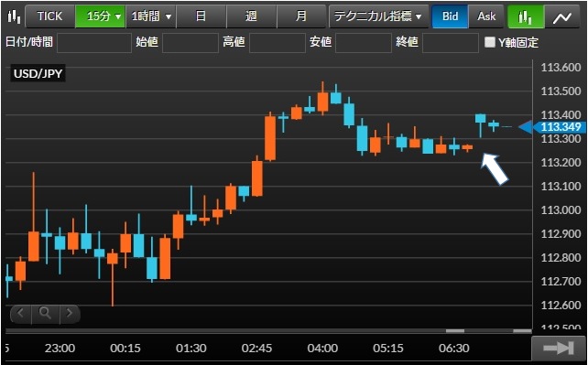Click the 02:45 time axis label
This screenshot has height=365, width=588.
click(256, 349)
